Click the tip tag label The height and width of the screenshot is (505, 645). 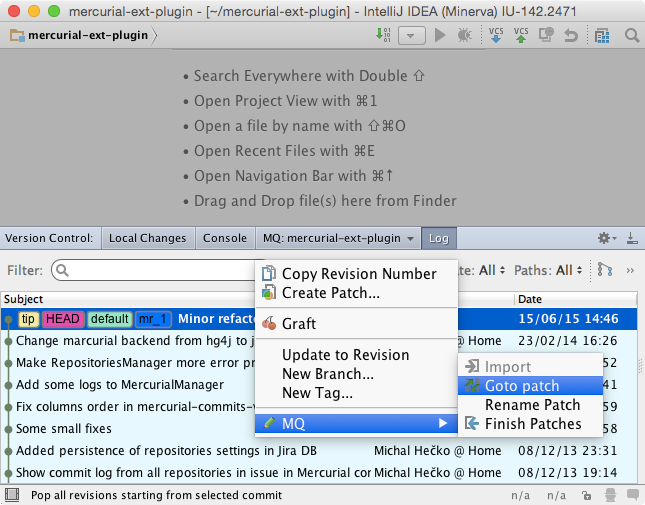point(28,319)
